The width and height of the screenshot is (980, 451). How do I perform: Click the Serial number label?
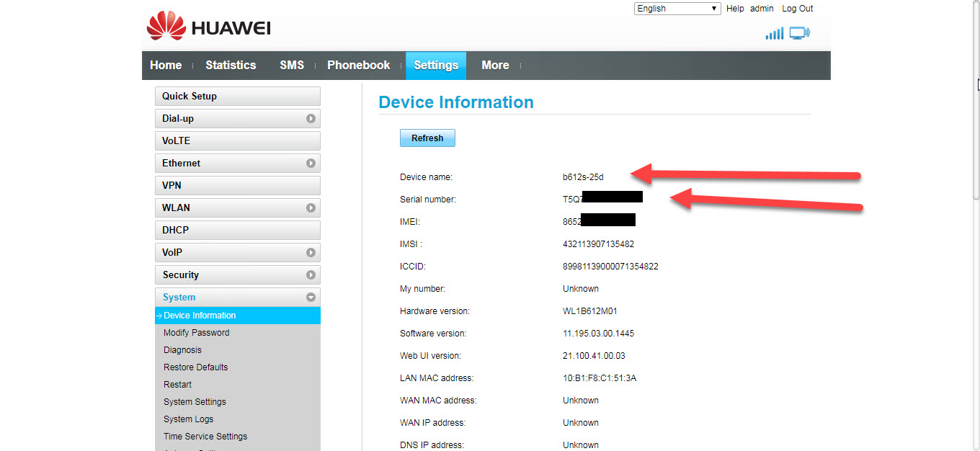click(428, 200)
